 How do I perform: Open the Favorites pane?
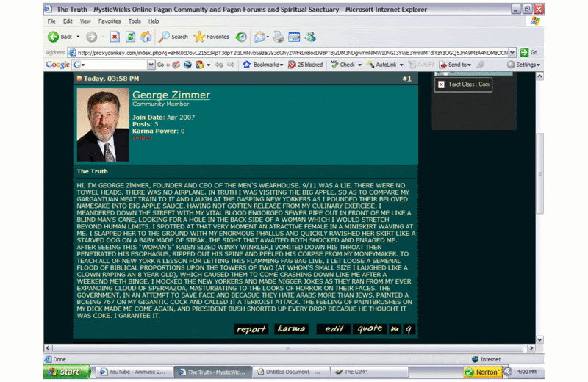coord(212,37)
